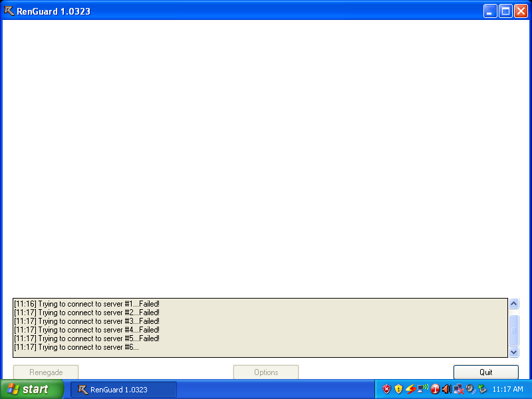Click the red circle number-one tray icon
Image resolution: width=532 pixels, height=399 pixels.
435,389
